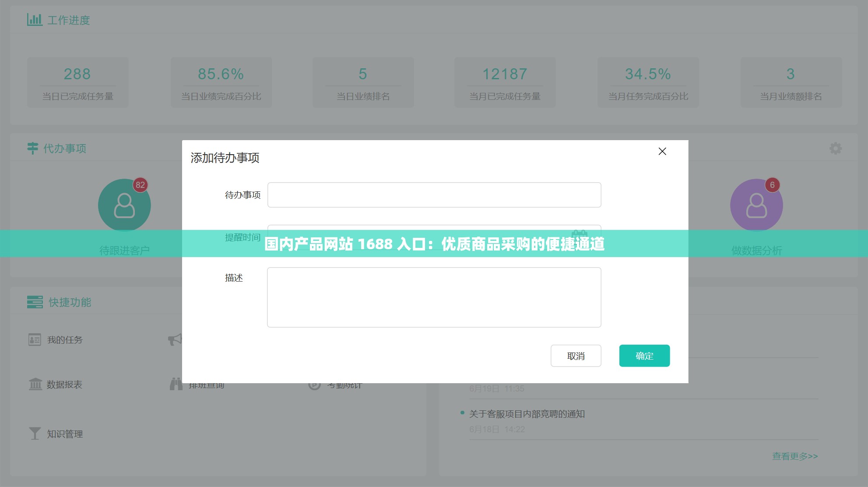Click the purple 做数据分析 avatar

756,205
